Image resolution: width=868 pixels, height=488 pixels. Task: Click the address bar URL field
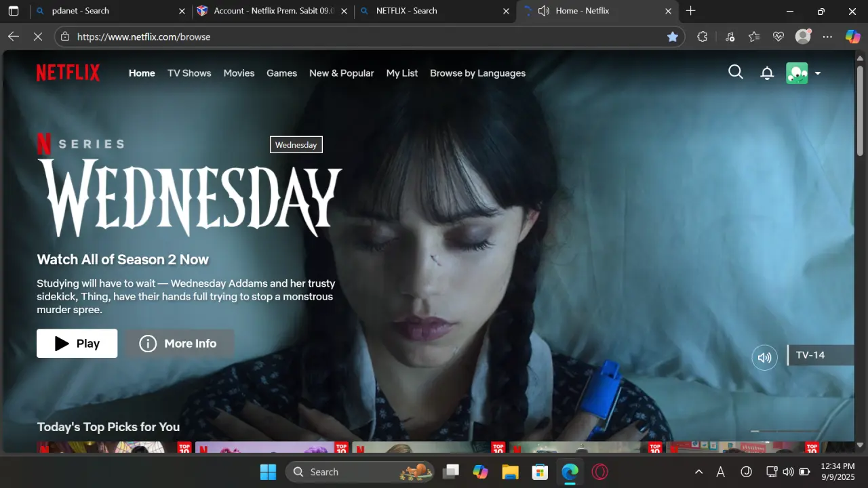click(x=370, y=37)
